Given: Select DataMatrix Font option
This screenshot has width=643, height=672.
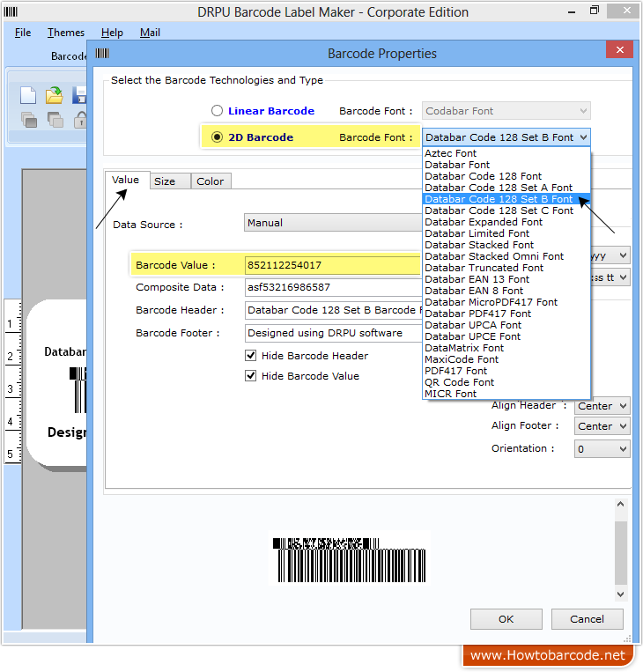Looking at the screenshot, I should [506, 348].
